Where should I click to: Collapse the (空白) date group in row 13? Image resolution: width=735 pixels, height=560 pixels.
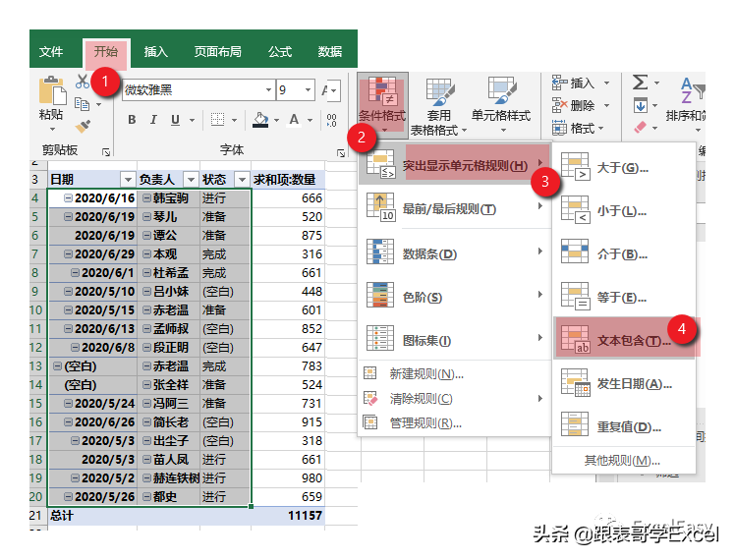[57, 366]
